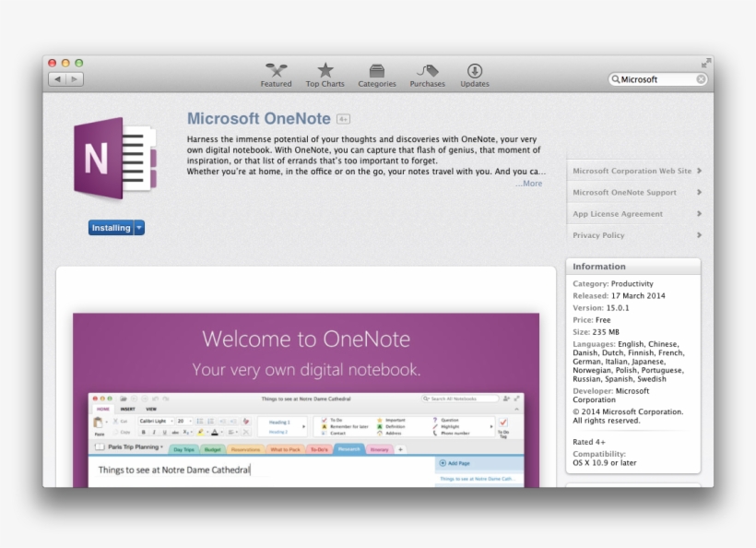Open Purchases tag icon

(427, 71)
